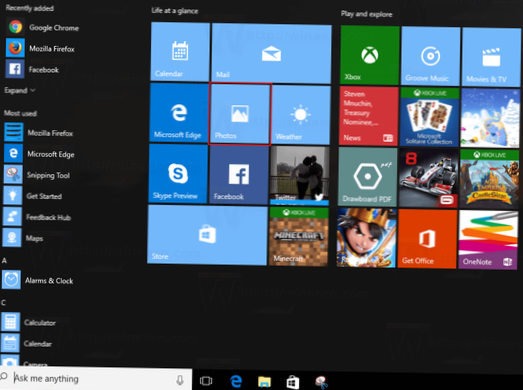Open the Get Office tile
Screen dimensions: 523x390
(428, 239)
